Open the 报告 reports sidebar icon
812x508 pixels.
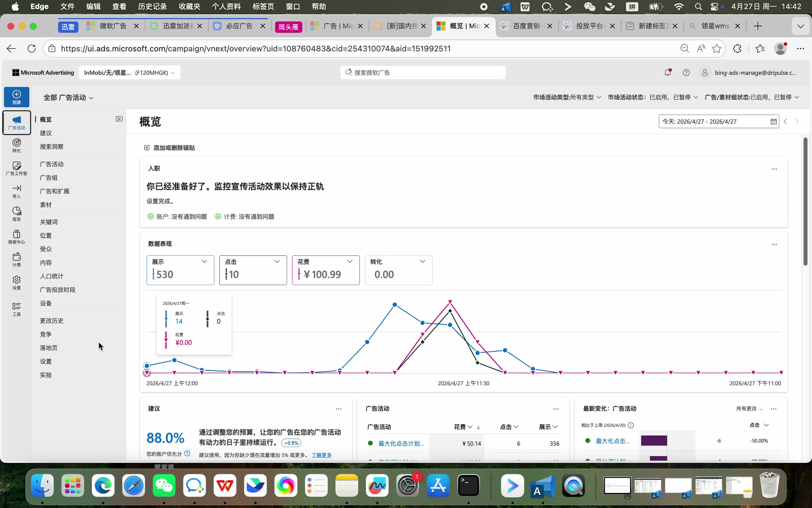[x=16, y=214]
